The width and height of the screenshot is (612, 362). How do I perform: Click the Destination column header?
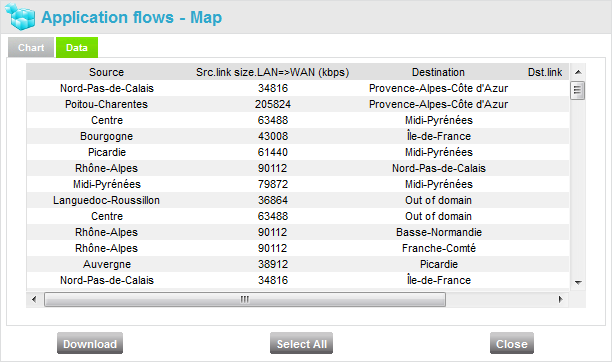pos(438,72)
